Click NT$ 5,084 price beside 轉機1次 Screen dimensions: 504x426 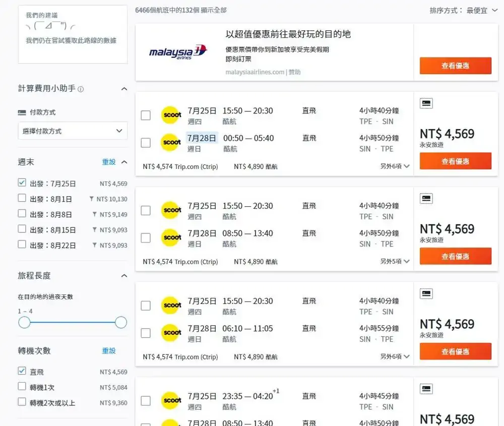click(113, 387)
